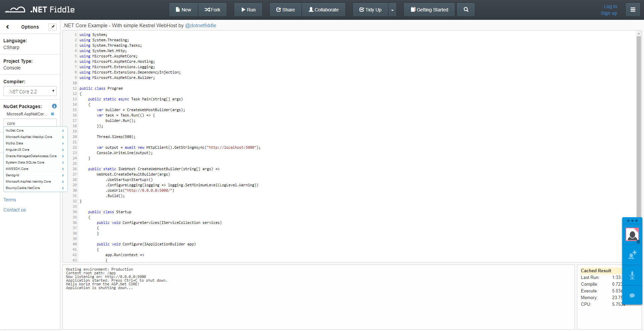Open the Terms page
Viewport: 644px width, 331px height.
point(10,199)
